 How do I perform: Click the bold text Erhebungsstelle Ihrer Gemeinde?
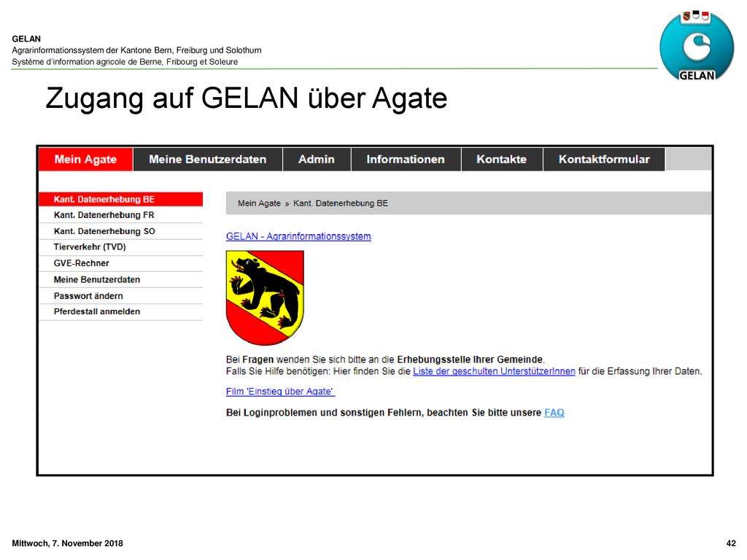[470, 359]
